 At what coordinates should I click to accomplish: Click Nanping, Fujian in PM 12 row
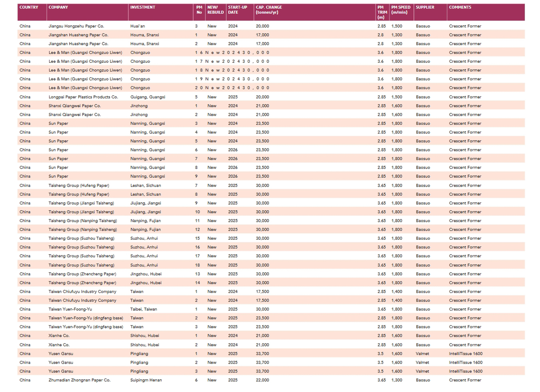145,229
